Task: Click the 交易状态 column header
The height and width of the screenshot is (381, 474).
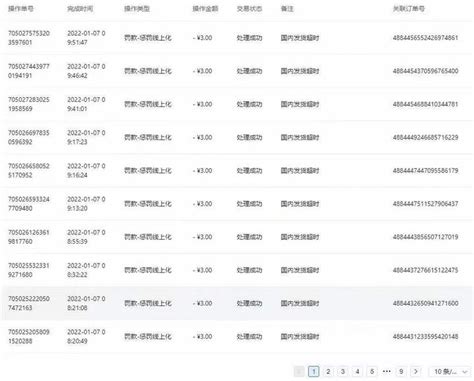Action: tap(249, 9)
